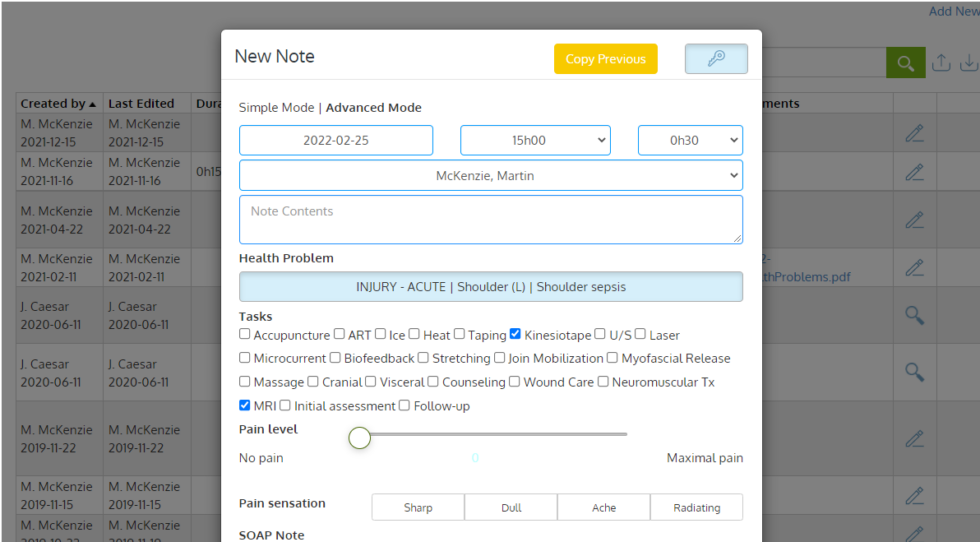Check the Laser task checkbox
980x542 pixels.
pos(640,334)
